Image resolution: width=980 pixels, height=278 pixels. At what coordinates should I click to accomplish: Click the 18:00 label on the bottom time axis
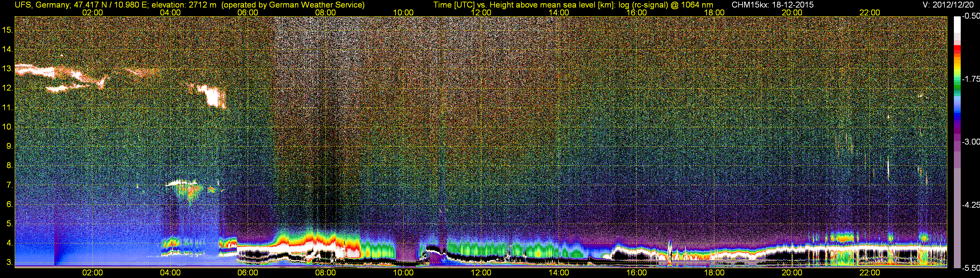click(x=714, y=273)
